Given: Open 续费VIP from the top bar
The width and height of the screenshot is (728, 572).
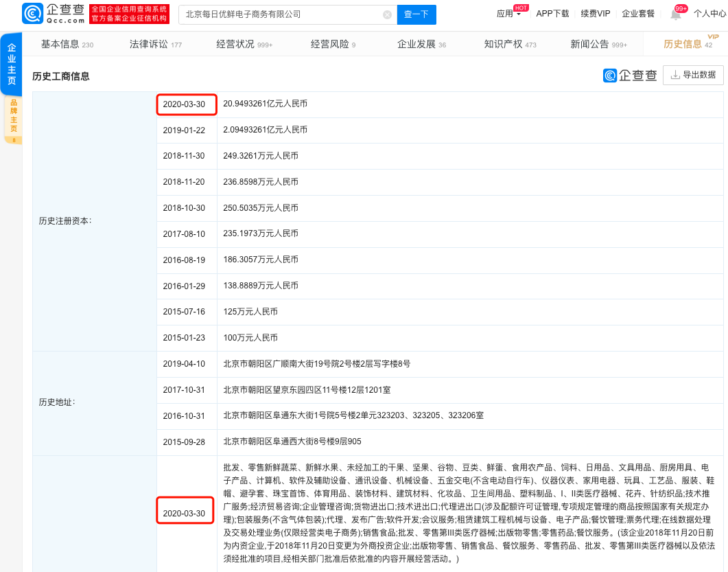Looking at the screenshot, I should [x=595, y=14].
